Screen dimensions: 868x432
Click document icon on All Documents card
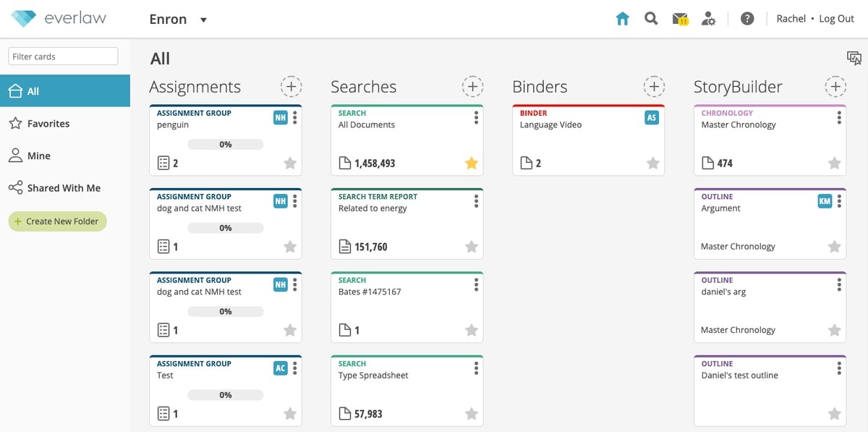pyautogui.click(x=345, y=164)
